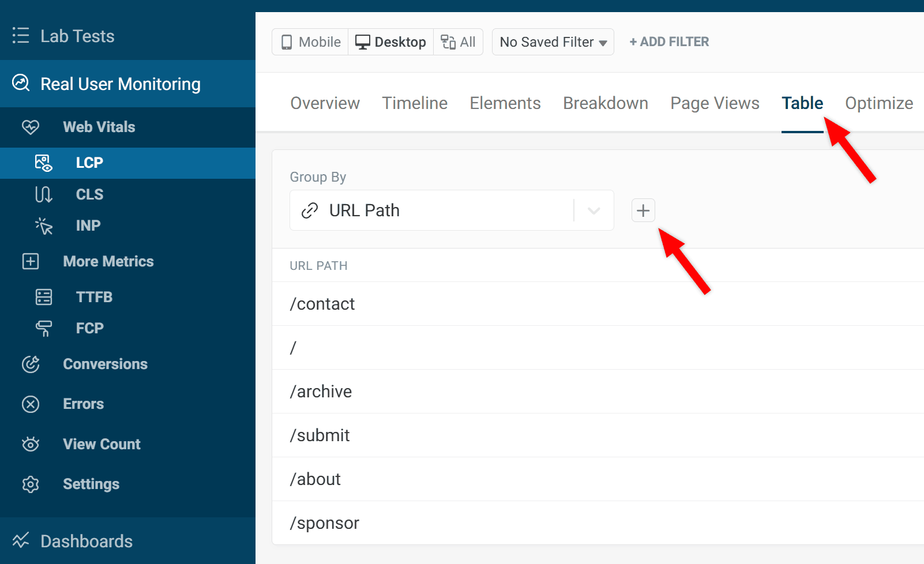This screenshot has height=564, width=924.
Task: Keep Desktop device filter selected
Action: [x=390, y=42]
